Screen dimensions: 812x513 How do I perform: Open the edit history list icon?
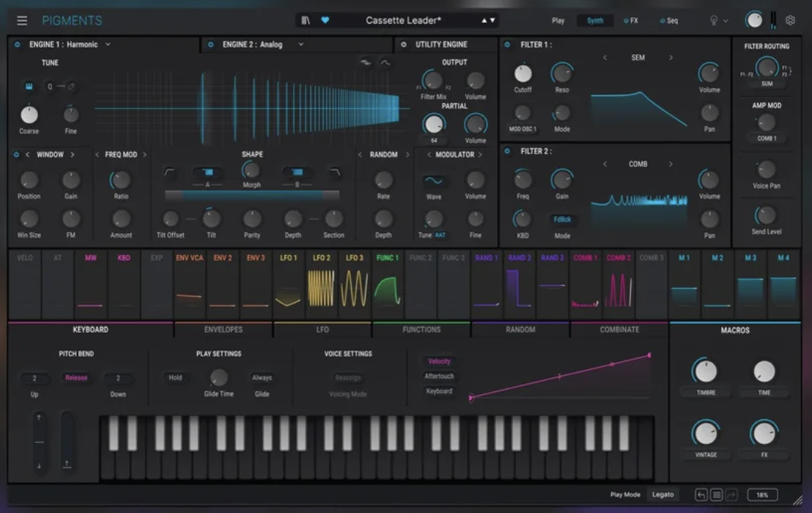tap(717, 495)
